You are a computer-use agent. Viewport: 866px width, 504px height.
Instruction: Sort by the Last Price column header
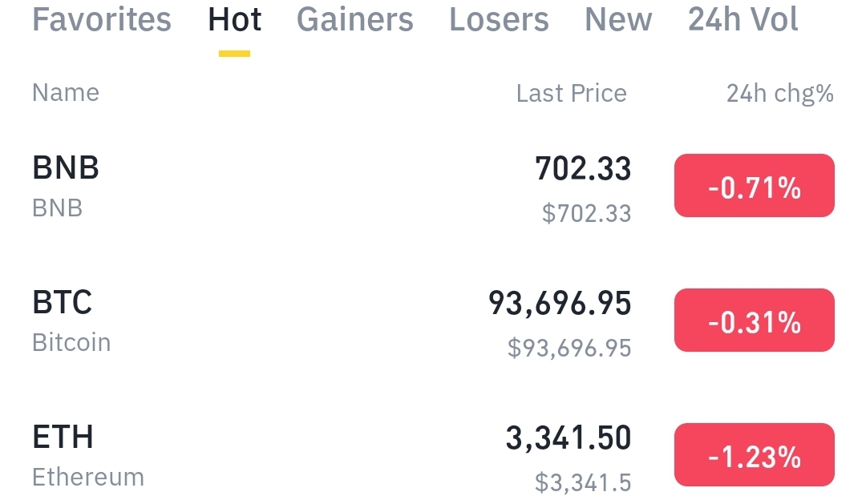coord(572,93)
